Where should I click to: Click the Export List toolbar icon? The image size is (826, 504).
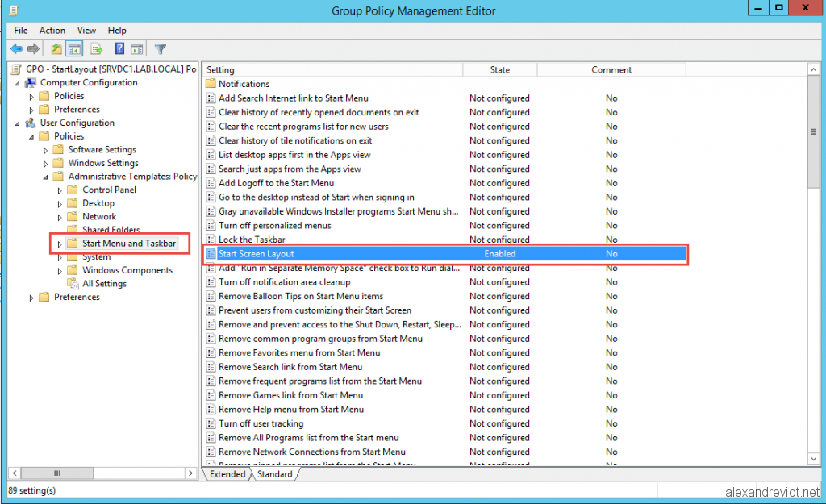[96, 48]
